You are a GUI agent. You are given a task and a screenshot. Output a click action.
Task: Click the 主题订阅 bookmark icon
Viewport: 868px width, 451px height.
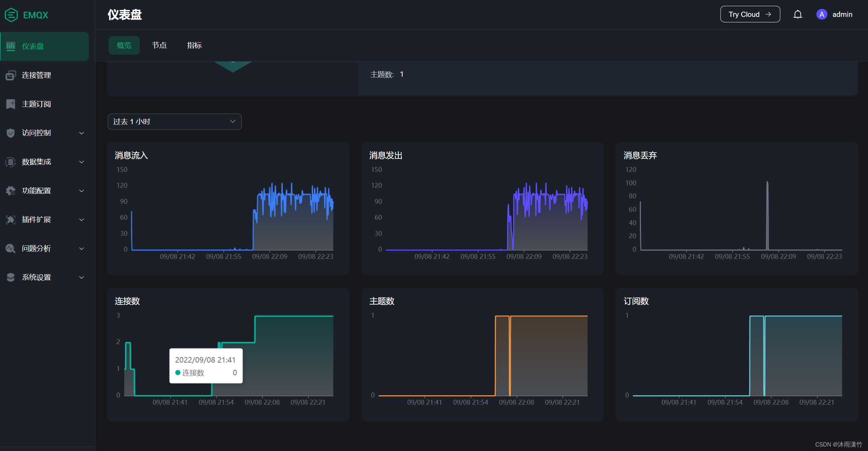click(x=11, y=104)
